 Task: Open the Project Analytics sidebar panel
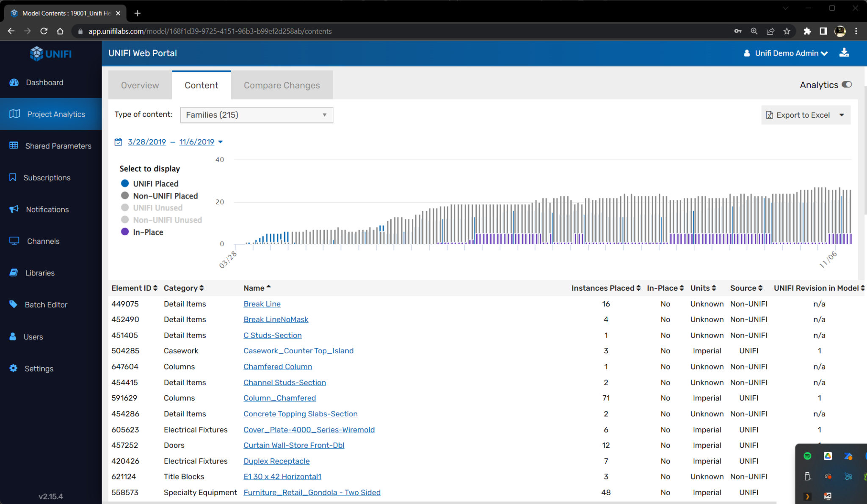coord(56,114)
